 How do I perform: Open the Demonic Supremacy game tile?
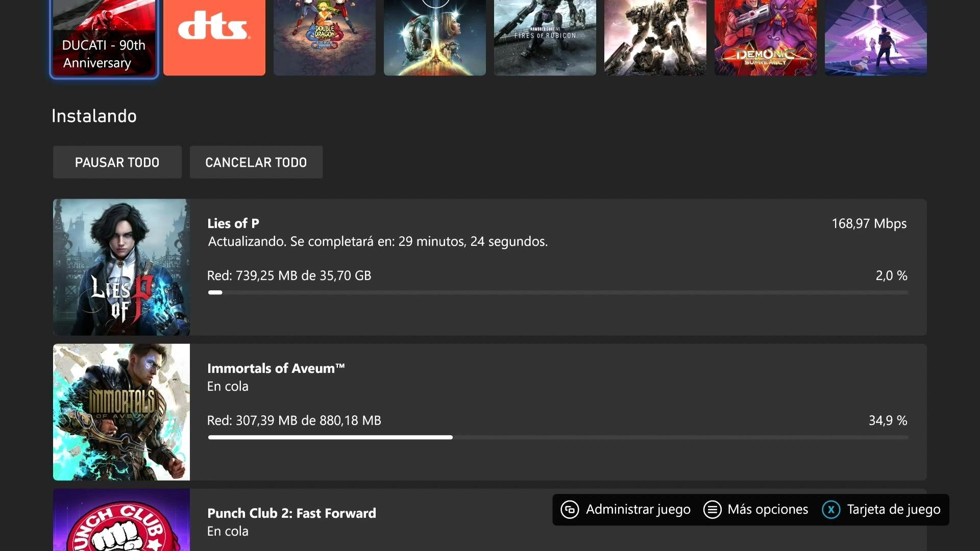[766, 38]
